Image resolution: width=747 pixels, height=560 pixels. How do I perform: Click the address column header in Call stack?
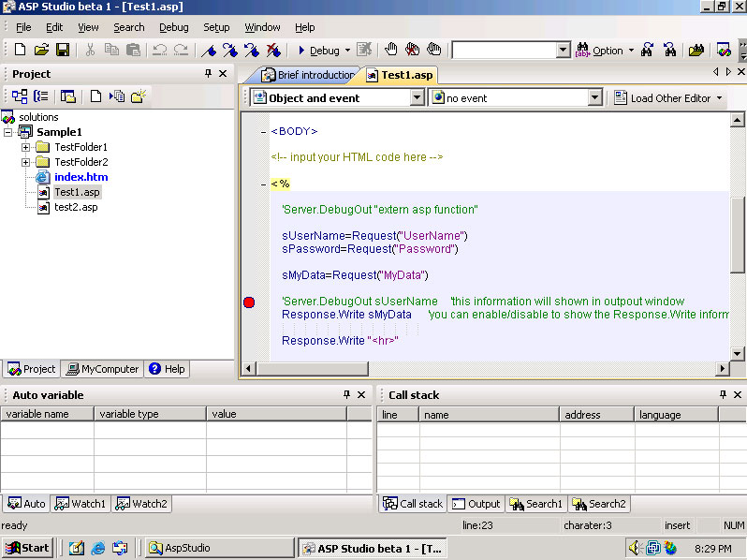coord(597,415)
